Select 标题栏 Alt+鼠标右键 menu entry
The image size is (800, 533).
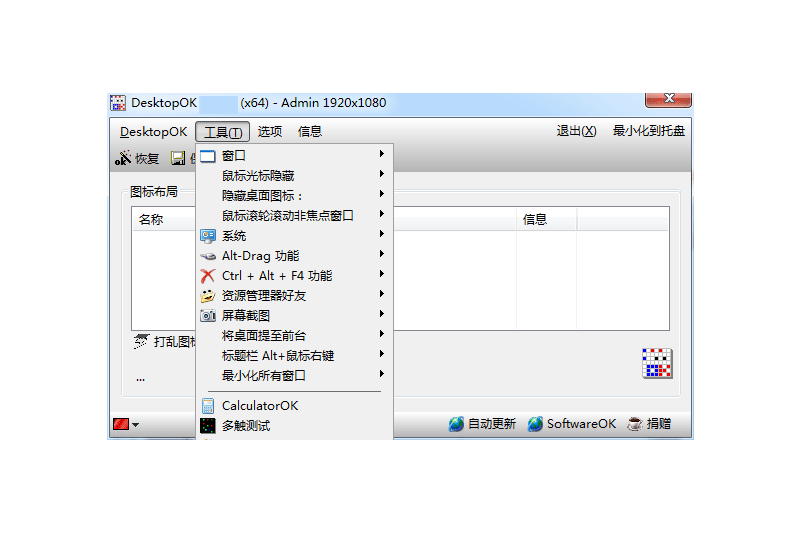pyautogui.click(x=294, y=356)
